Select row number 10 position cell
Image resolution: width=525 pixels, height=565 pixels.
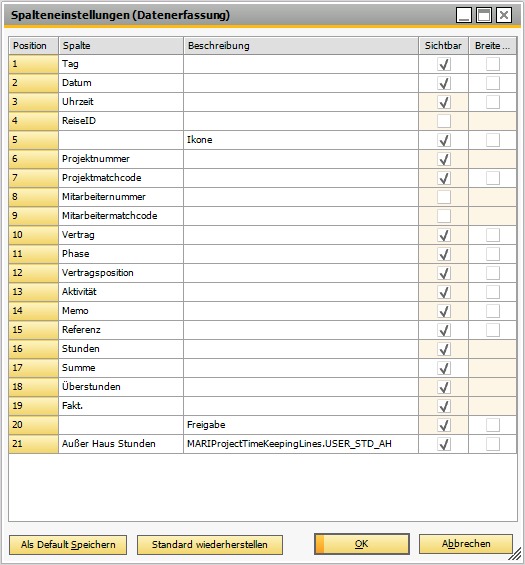tap(34, 235)
